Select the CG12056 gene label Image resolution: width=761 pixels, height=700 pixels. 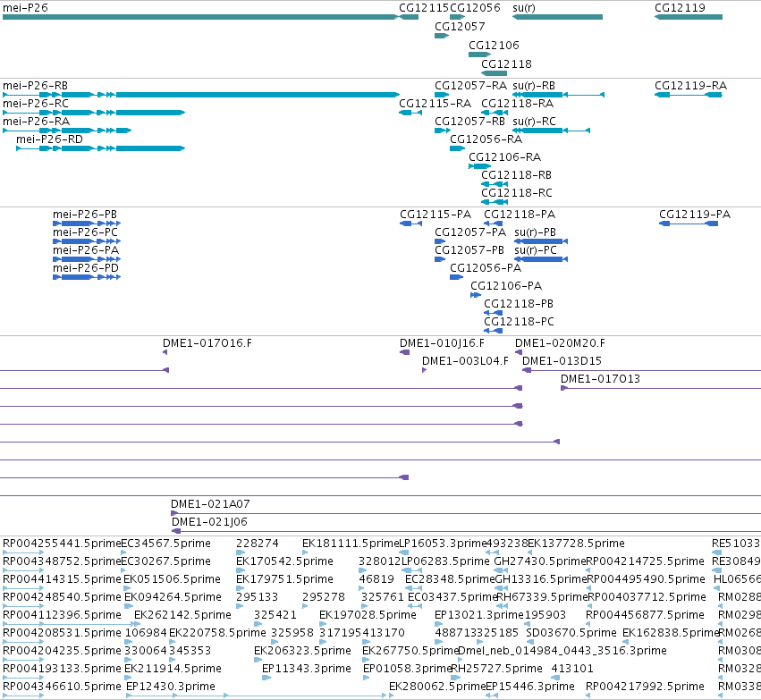(475, 8)
